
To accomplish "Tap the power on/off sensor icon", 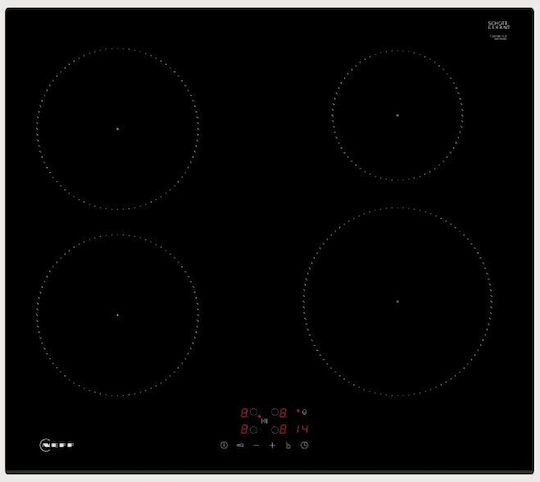I will coord(224,445).
